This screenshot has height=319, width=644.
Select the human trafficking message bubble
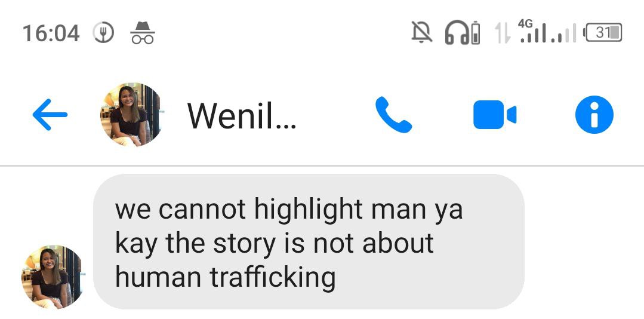click(309, 242)
